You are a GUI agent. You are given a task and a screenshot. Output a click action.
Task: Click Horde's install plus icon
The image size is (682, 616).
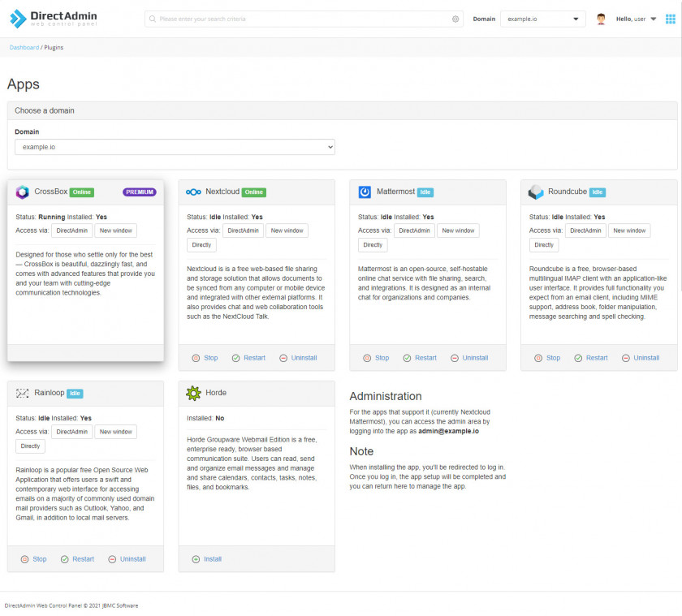coord(196,559)
